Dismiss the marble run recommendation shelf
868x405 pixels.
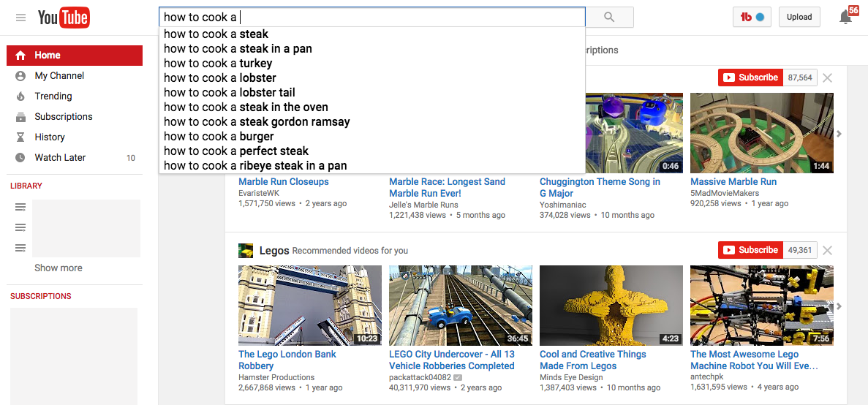click(828, 78)
